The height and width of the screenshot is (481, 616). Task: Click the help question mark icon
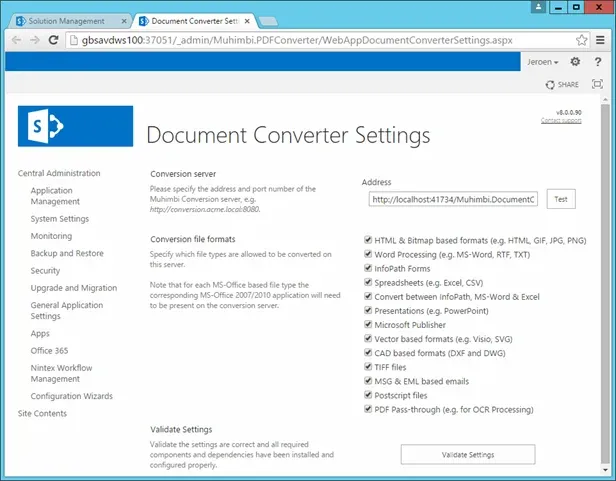click(597, 62)
